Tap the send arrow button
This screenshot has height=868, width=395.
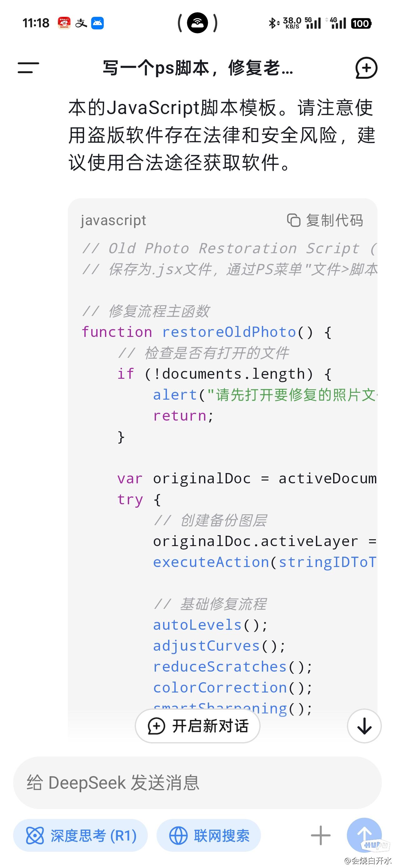click(364, 835)
